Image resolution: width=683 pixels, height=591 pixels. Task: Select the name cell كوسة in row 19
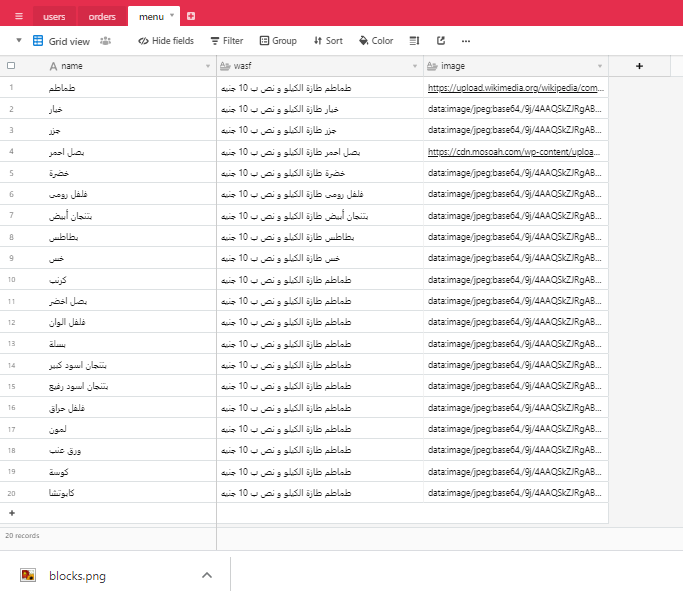coord(129,472)
